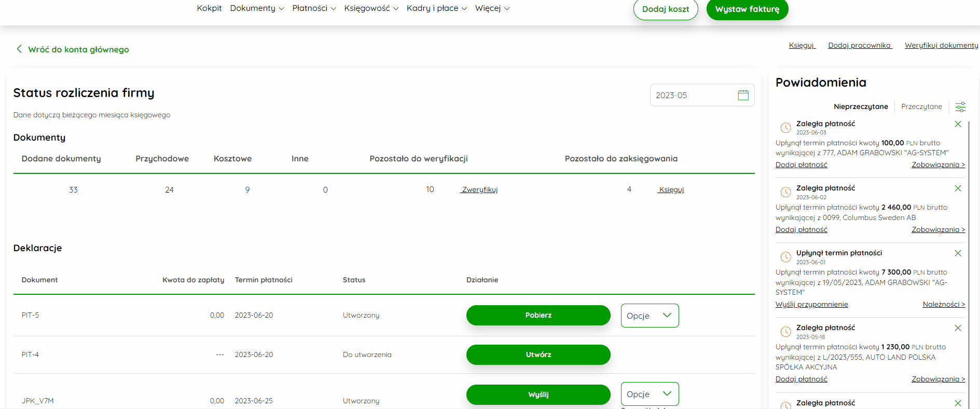The image size is (980, 409).
Task: Click Wróć do konta głównego link
Action: [x=78, y=49]
